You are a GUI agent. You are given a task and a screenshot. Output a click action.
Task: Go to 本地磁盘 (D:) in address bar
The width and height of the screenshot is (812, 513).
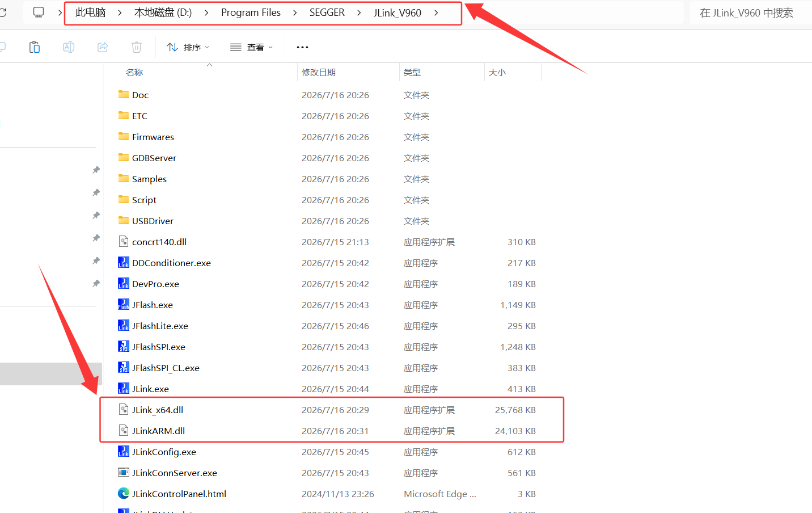click(163, 12)
